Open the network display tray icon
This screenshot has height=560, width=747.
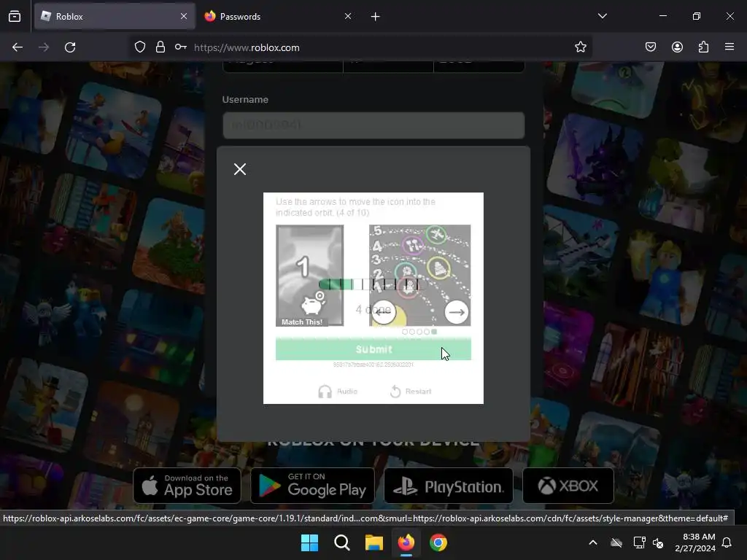click(x=639, y=542)
